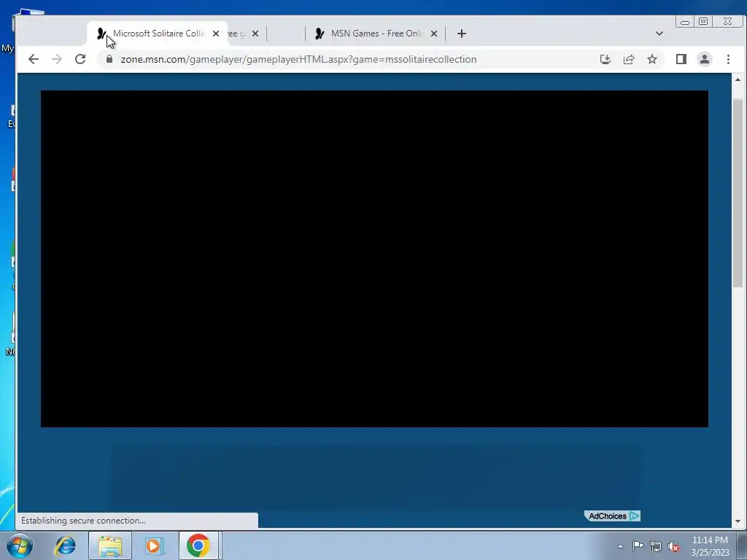Close the second partially hidden tab
The width and height of the screenshot is (747, 560).
click(x=255, y=34)
